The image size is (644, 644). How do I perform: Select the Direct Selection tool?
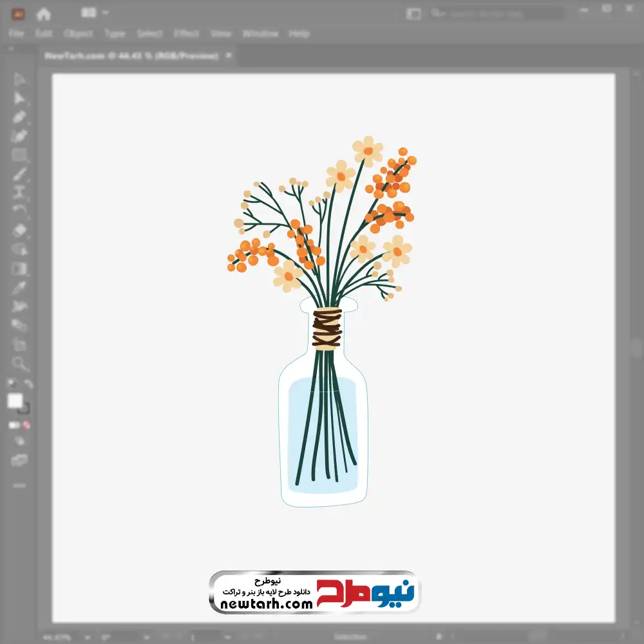19,98
